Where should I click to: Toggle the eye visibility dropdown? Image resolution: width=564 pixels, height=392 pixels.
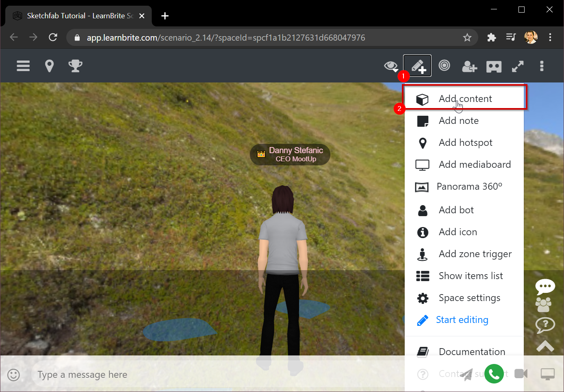pos(391,66)
